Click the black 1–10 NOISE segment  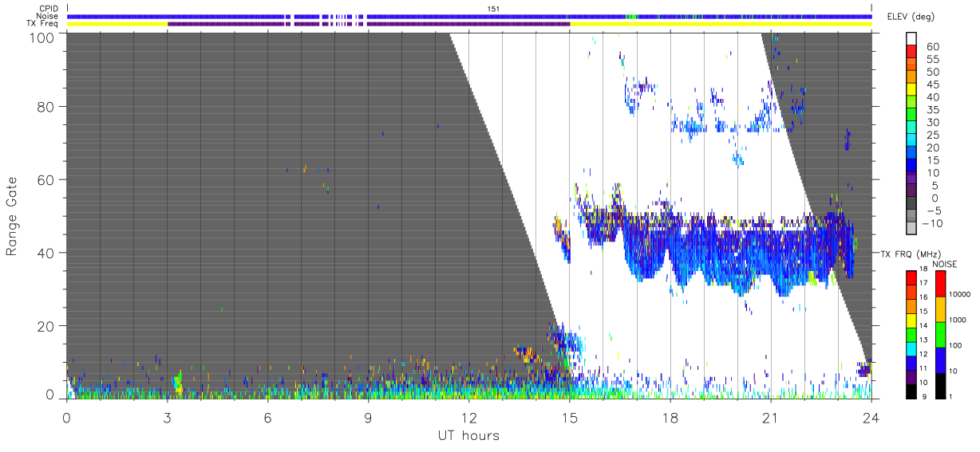point(939,384)
